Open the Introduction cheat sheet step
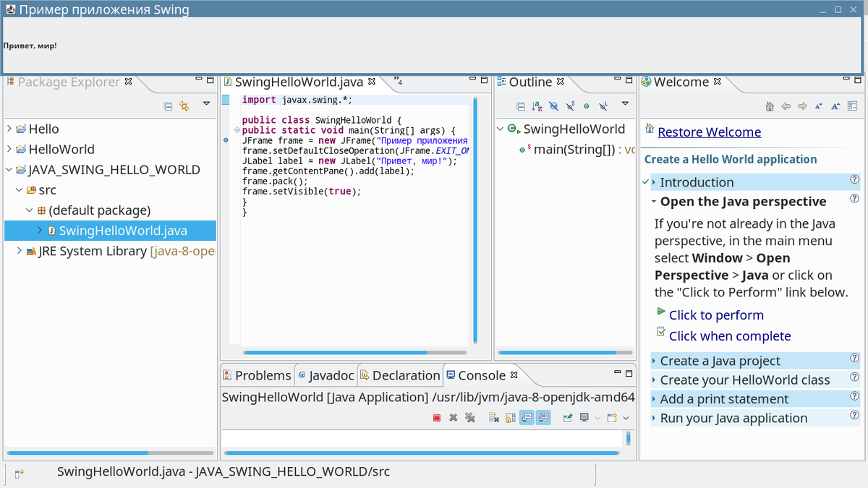Viewport: 868px width, 488px height. (x=697, y=182)
